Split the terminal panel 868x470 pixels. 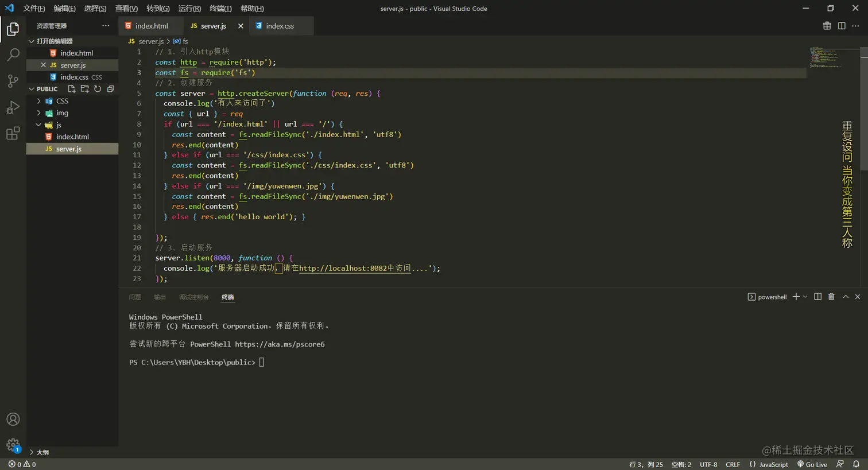tap(818, 297)
